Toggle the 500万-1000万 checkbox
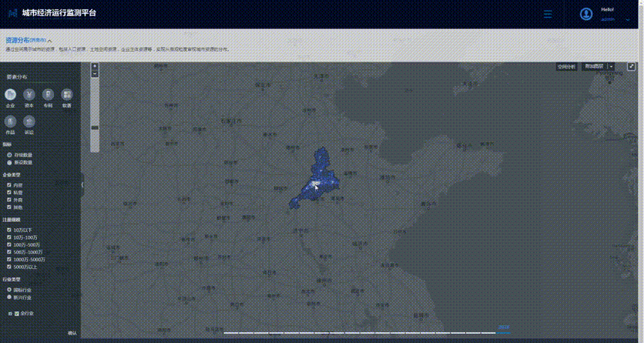 pos(9,252)
